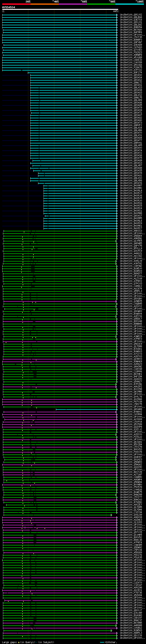The width and height of the screenshot is (146, 644).
Task: Open UniRef100_A9KEN1 entry
Action: pyautogui.click(x=131, y=238)
